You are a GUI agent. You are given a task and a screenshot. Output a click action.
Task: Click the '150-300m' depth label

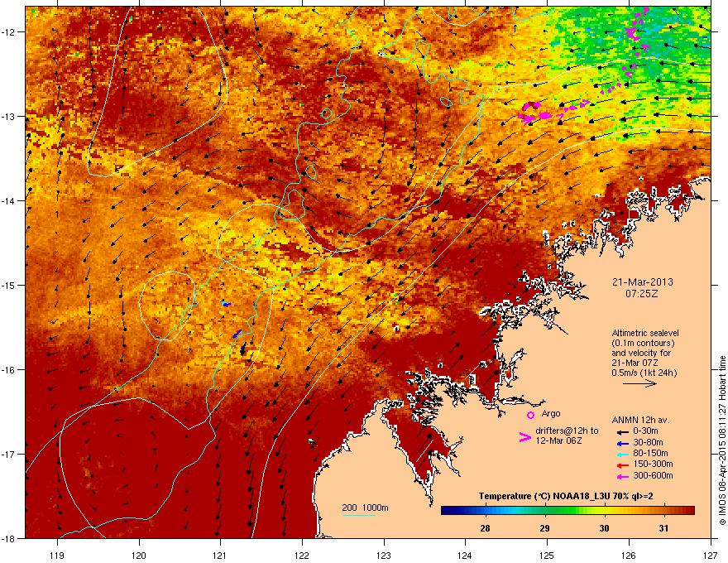point(653,464)
